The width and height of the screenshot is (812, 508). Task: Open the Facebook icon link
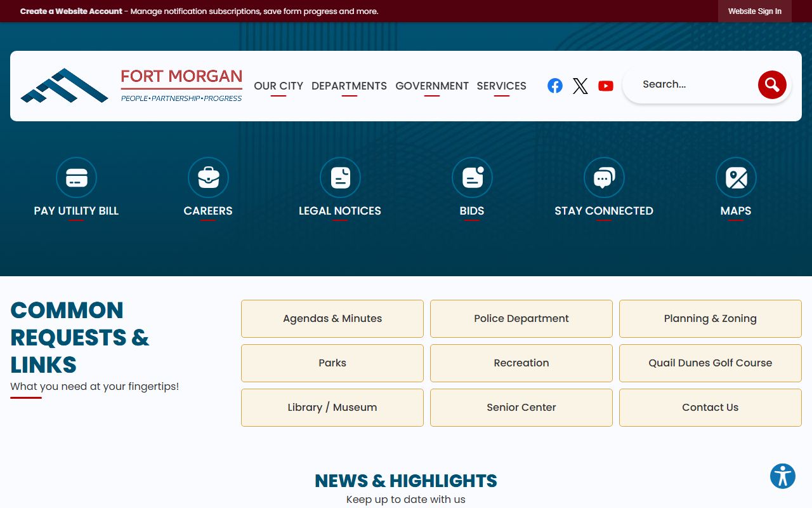(555, 86)
